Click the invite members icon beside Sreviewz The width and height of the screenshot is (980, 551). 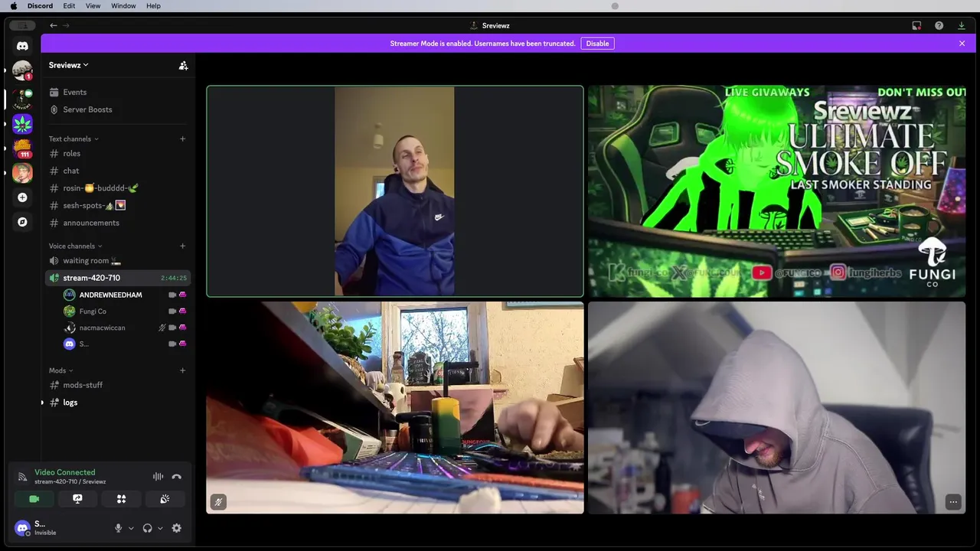click(183, 66)
